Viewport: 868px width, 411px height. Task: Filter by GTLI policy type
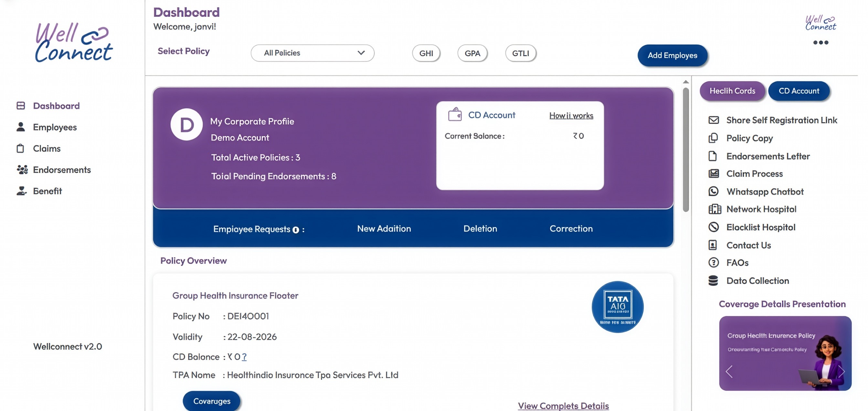pyautogui.click(x=520, y=53)
